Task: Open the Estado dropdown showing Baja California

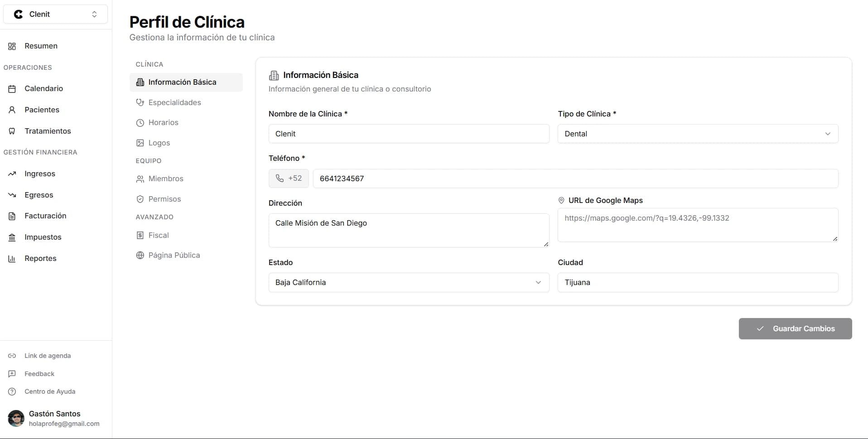Action: click(x=409, y=283)
